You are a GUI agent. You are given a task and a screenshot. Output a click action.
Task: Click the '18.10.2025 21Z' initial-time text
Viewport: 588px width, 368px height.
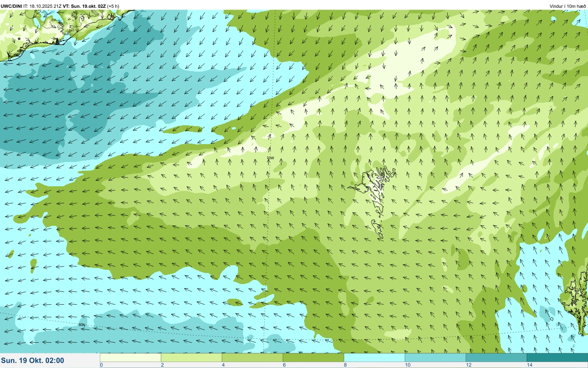(x=45, y=6)
